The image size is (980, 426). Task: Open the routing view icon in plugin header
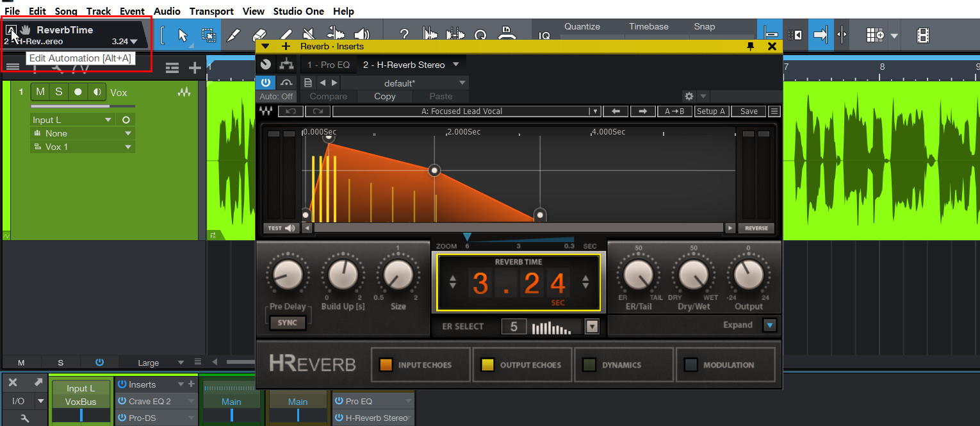(286, 64)
